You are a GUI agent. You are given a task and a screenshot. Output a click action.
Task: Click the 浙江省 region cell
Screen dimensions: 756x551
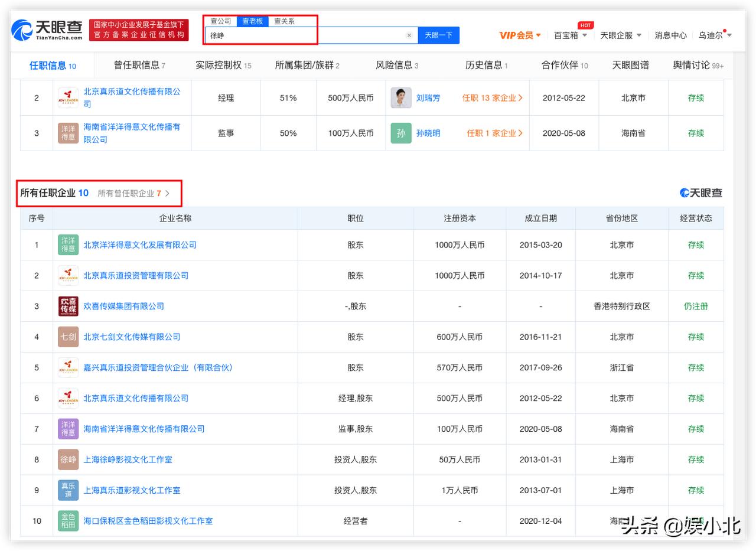(622, 367)
